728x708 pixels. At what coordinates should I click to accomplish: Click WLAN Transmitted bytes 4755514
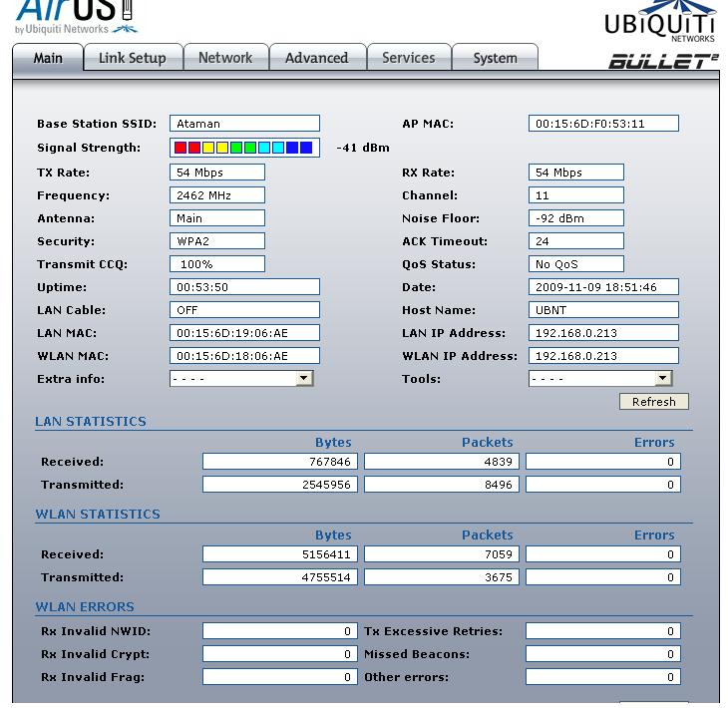[280, 577]
